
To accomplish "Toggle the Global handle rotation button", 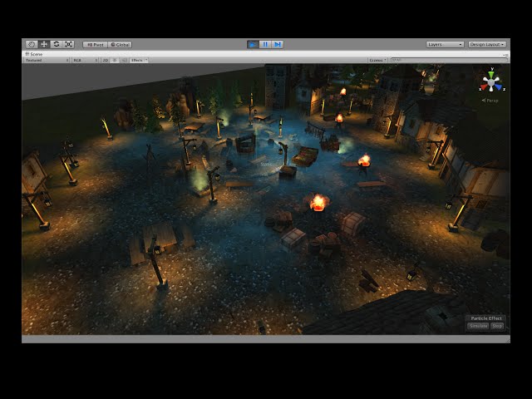I will coord(120,45).
